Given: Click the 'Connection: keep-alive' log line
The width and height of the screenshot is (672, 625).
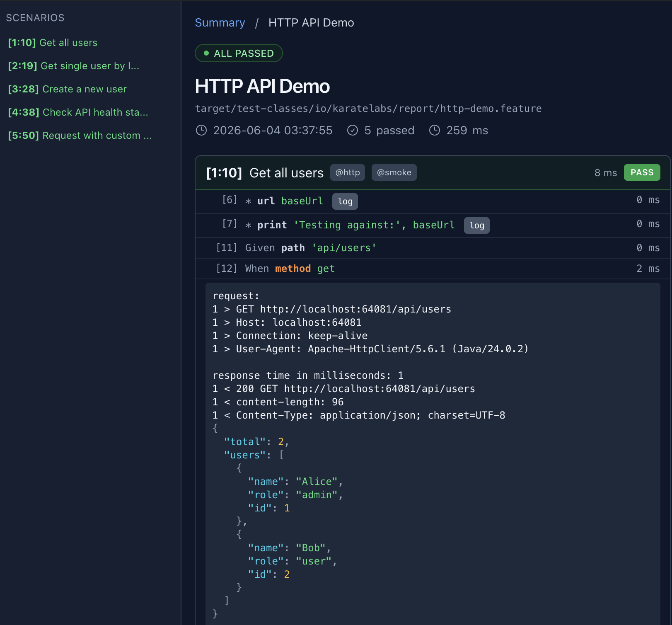Looking at the screenshot, I should tap(290, 336).
